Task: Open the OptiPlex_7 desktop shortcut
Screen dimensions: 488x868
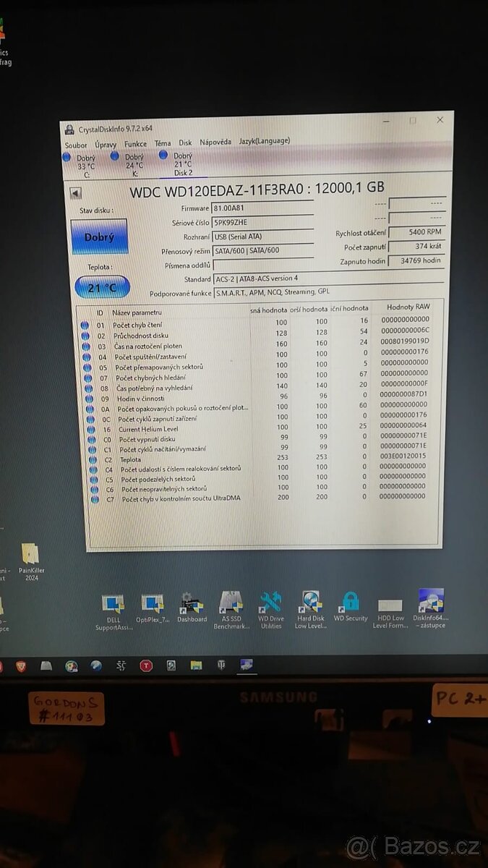Action: click(x=153, y=609)
